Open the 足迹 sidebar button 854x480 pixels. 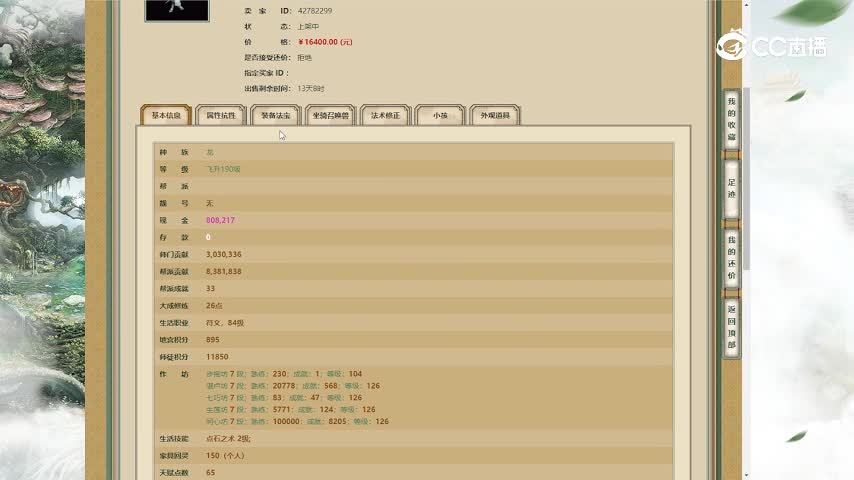pyautogui.click(x=731, y=188)
